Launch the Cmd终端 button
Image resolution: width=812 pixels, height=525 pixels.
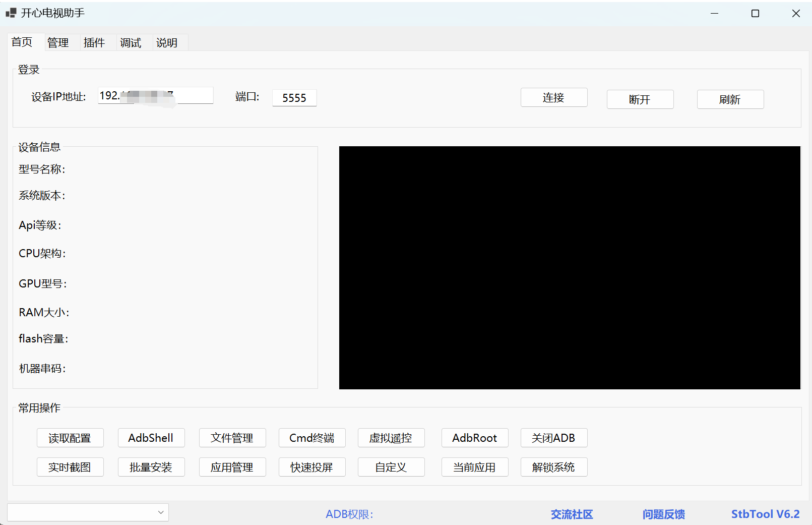tap(312, 438)
